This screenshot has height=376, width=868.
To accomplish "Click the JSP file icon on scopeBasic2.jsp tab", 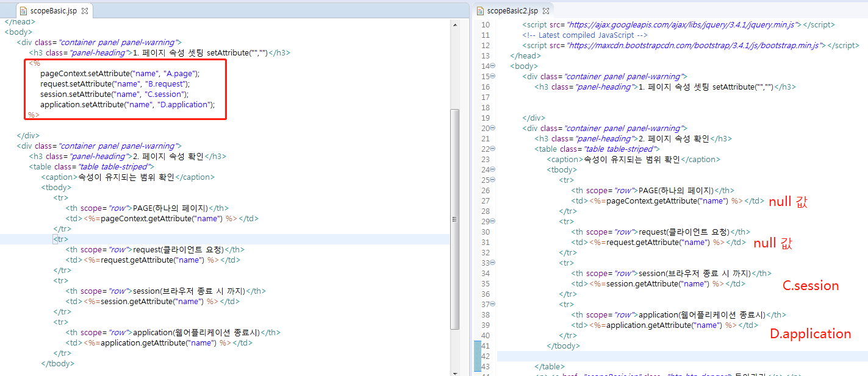I will (480, 10).
